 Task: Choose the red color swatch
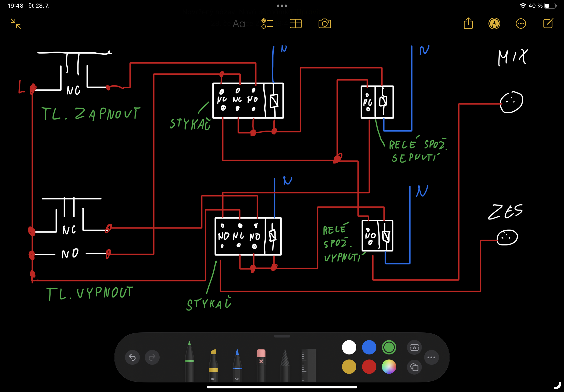pos(369,367)
